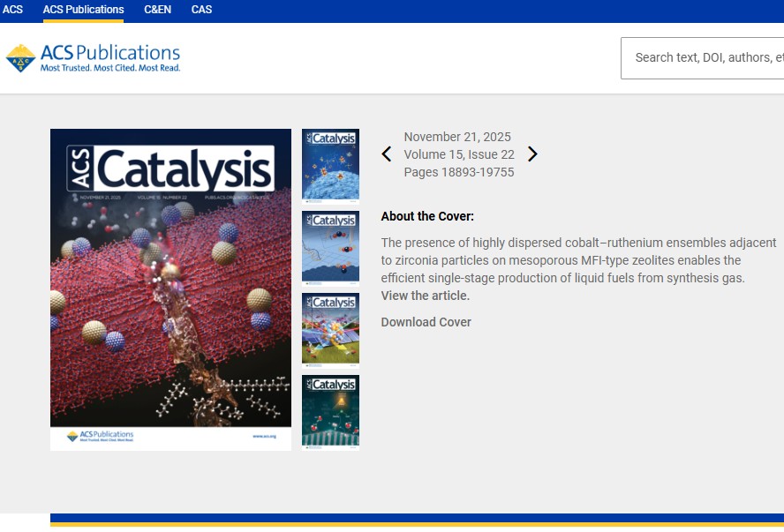Viewport: 784px width, 532px height.
Task: Open CAS in top bar
Action: point(201,10)
